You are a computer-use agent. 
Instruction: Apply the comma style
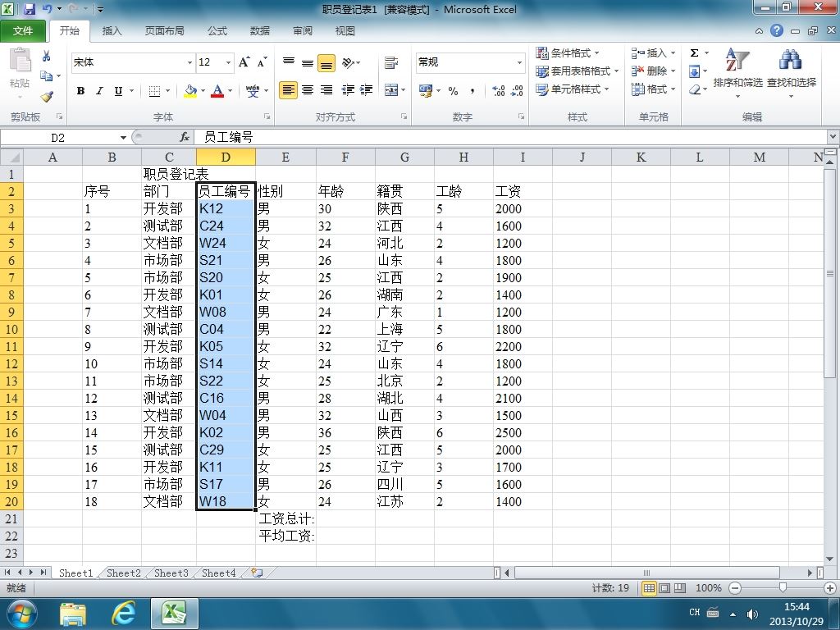(472, 91)
